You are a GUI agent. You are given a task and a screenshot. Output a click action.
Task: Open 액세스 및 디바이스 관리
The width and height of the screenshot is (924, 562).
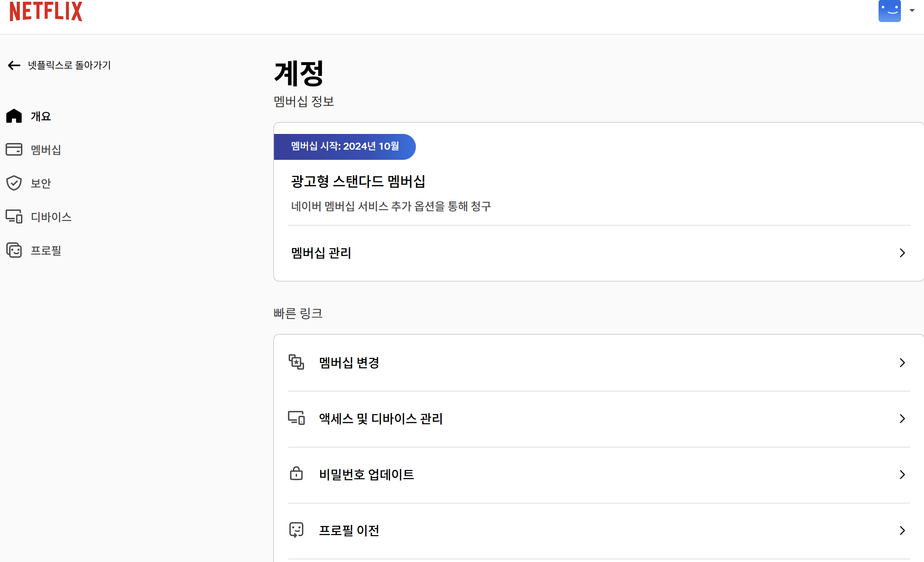tap(380, 419)
